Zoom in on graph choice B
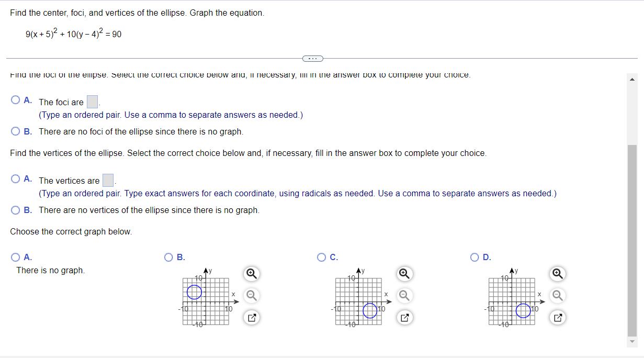The width and height of the screenshot is (644, 358). [251, 274]
